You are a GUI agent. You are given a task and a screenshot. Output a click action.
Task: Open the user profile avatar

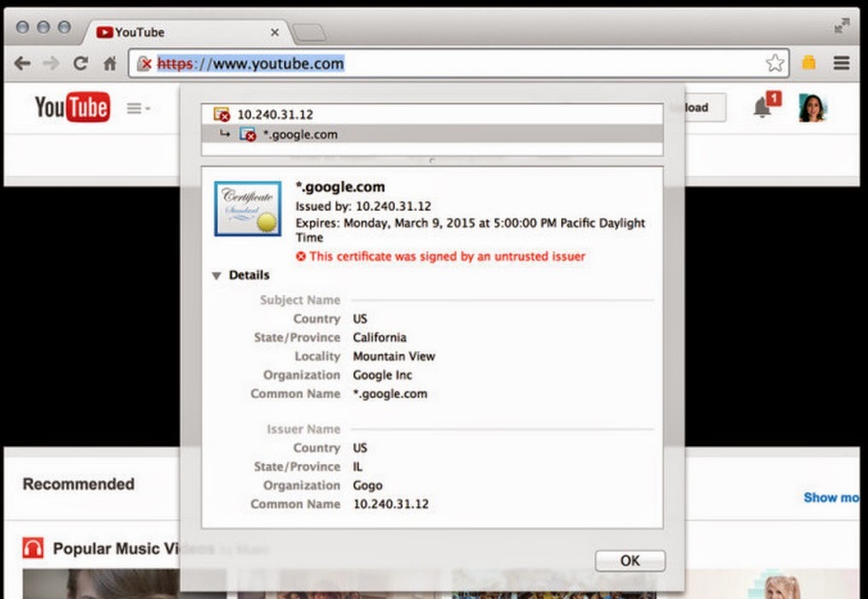coord(812,108)
